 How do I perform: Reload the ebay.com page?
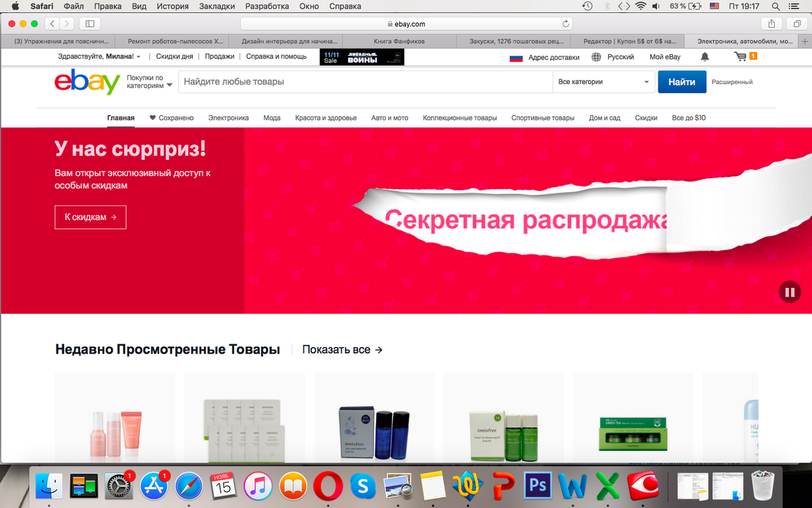(x=566, y=24)
